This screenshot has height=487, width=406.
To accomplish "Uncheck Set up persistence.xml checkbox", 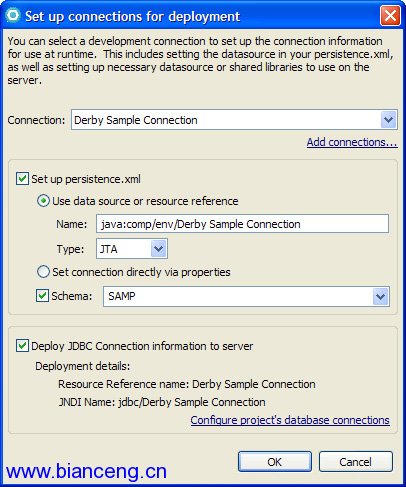I will pos(22,179).
